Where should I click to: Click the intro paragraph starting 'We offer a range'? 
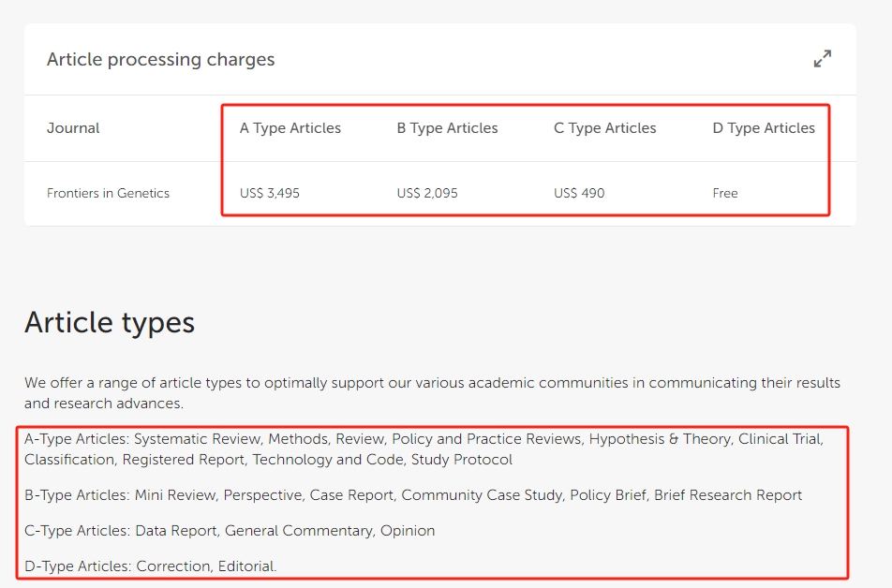[432, 393]
